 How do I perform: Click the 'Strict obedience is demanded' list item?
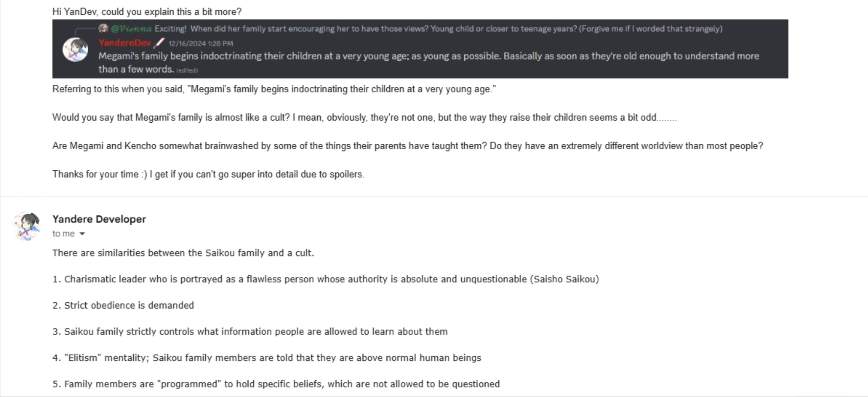123,305
